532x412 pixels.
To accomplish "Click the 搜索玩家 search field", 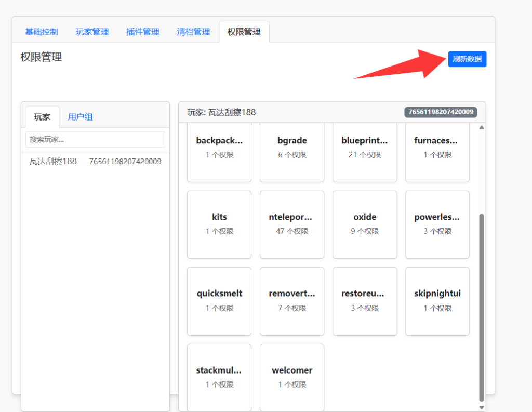I will click(x=95, y=140).
